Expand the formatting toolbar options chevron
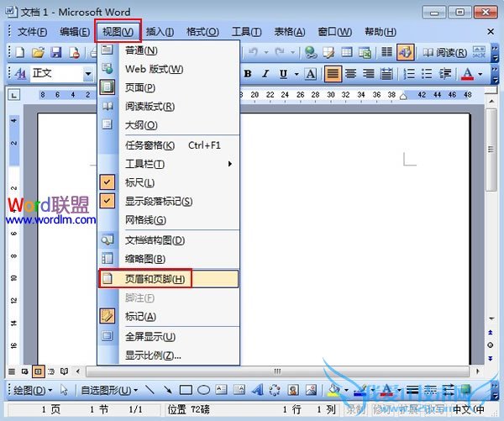 pos(495,74)
